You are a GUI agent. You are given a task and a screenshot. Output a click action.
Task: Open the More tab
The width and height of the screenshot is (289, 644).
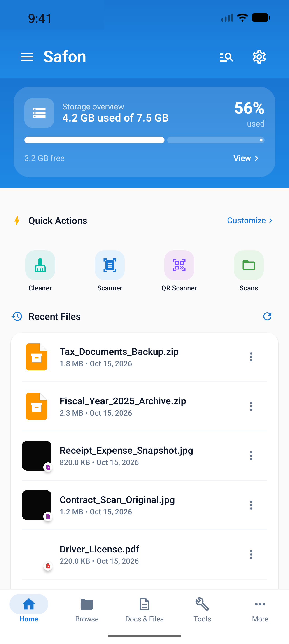click(x=260, y=609)
